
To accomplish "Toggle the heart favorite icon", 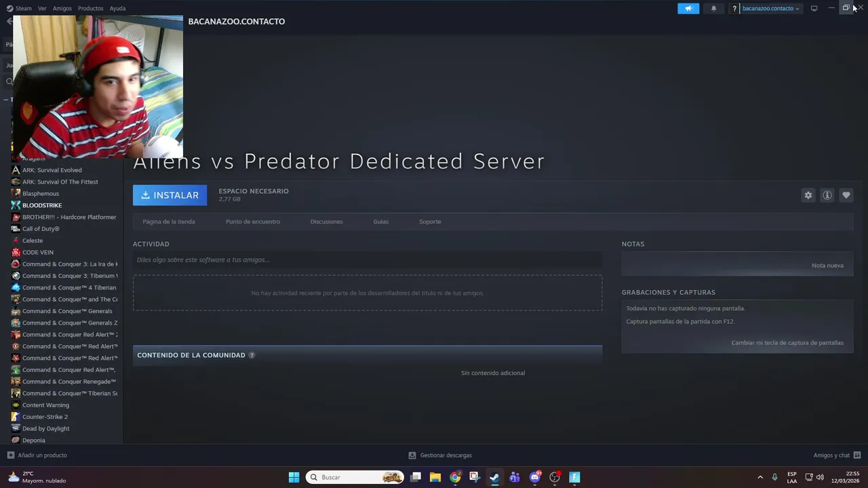I will [846, 195].
